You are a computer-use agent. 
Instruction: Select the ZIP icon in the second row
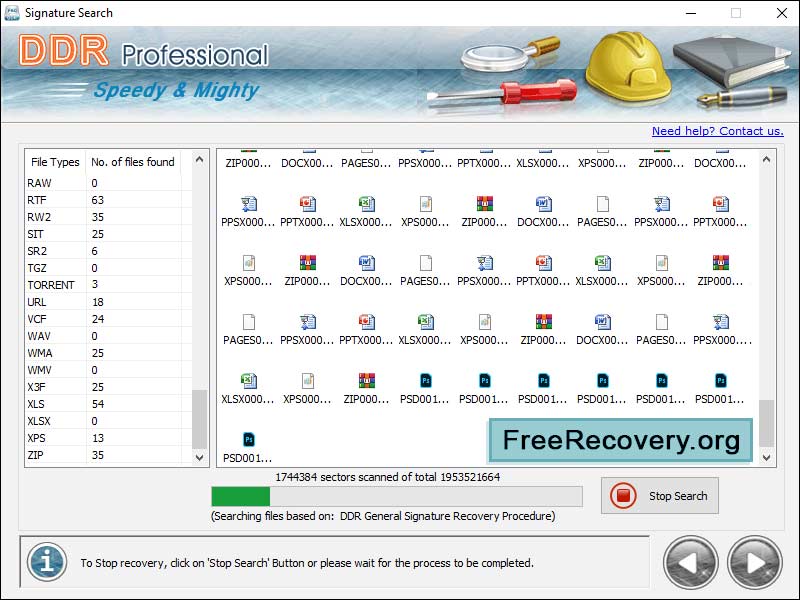click(485, 204)
